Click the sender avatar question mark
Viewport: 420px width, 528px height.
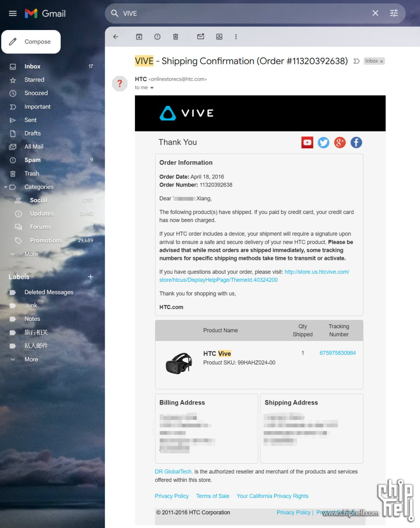click(120, 83)
